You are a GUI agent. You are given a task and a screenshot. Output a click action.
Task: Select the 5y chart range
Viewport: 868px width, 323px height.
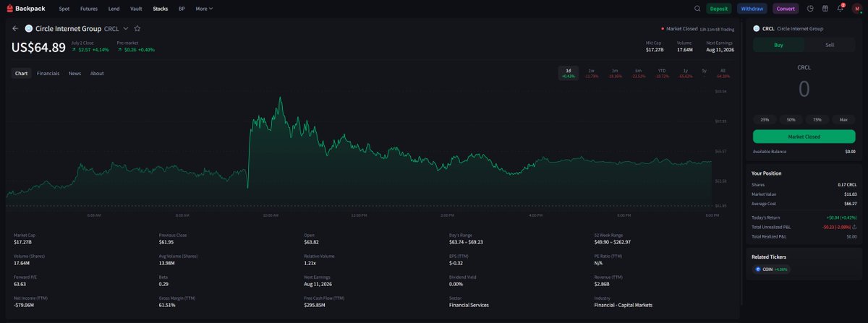pos(704,73)
